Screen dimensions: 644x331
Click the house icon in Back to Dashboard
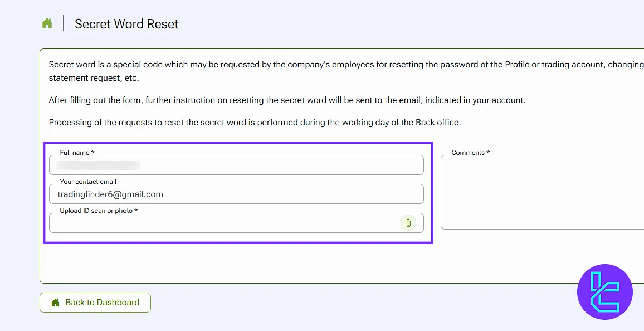(55, 303)
